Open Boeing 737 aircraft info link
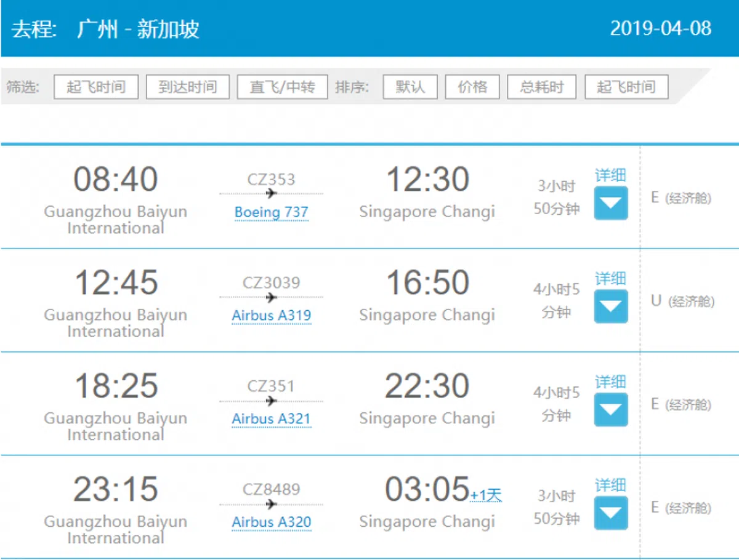Viewport: 739px width, 560px height. (271, 212)
